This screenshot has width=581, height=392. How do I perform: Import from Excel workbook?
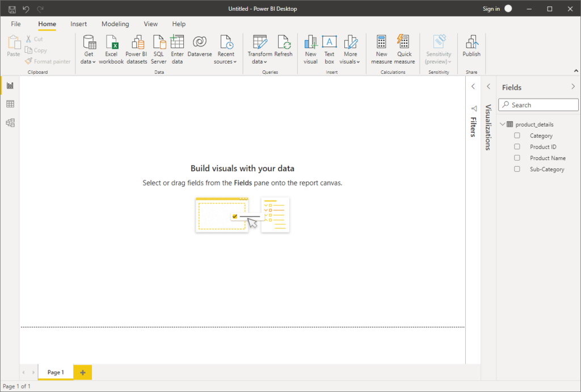[x=111, y=50]
